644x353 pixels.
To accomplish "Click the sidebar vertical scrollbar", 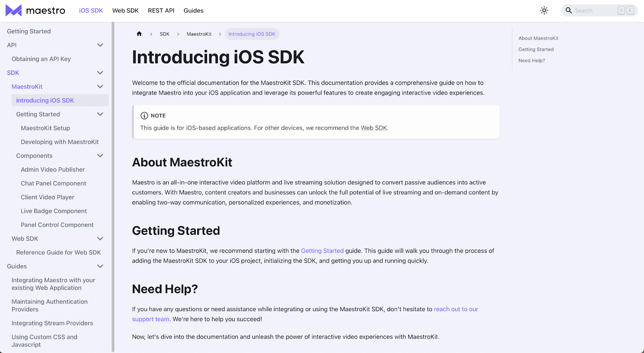I will [113, 187].
